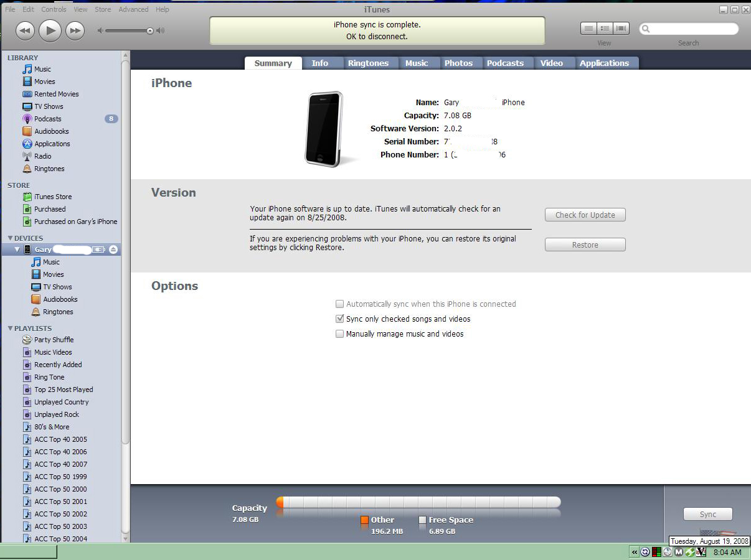
Task: Select Music in the Library
Action: (x=43, y=69)
